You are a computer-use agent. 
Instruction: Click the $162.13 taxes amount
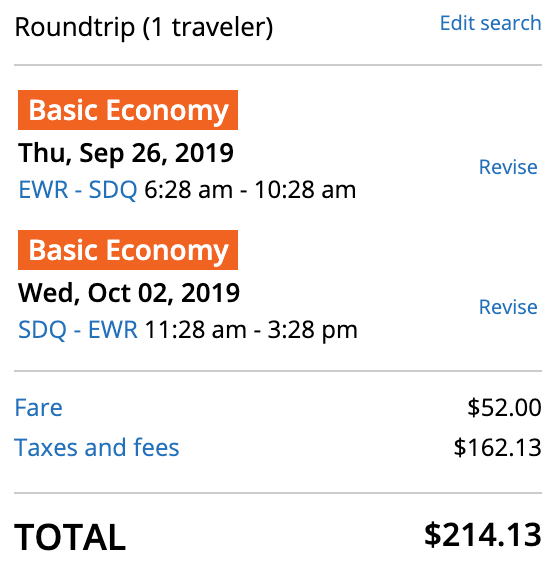498,447
